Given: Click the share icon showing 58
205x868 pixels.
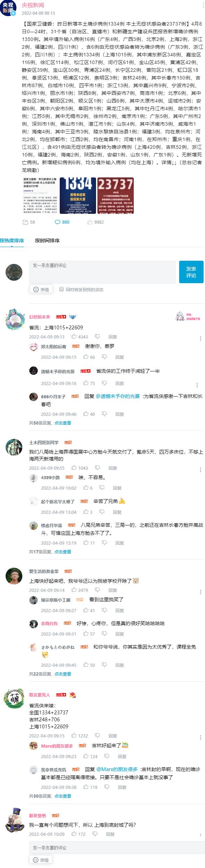Looking at the screenshot, I should tap(25, 222).
